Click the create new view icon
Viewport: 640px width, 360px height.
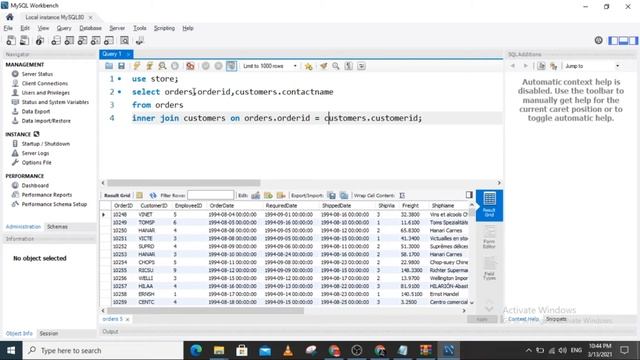(x=82, y=40)
